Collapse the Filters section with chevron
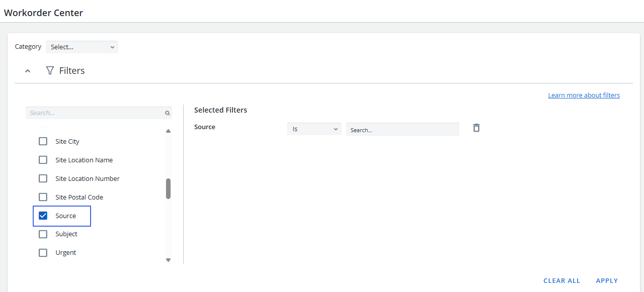The image size is (644, 292). 28,71
